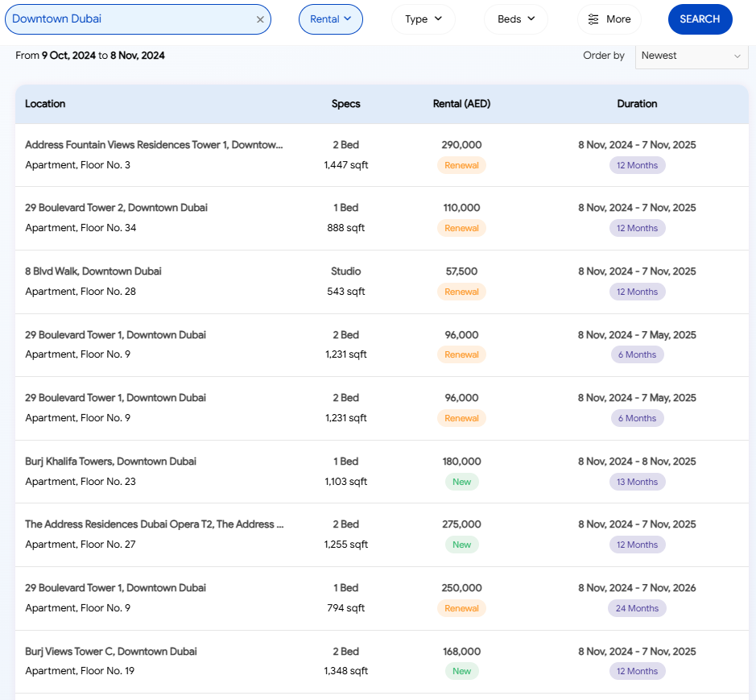
Task: Click the New badge under 180,000
Action: (x=461, y=482)
